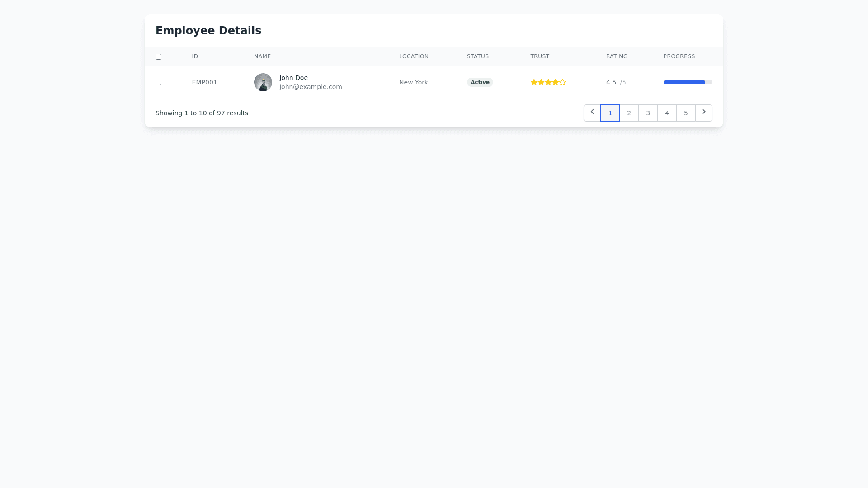
Task: Click the Active status badge
Action: point(480,82)
